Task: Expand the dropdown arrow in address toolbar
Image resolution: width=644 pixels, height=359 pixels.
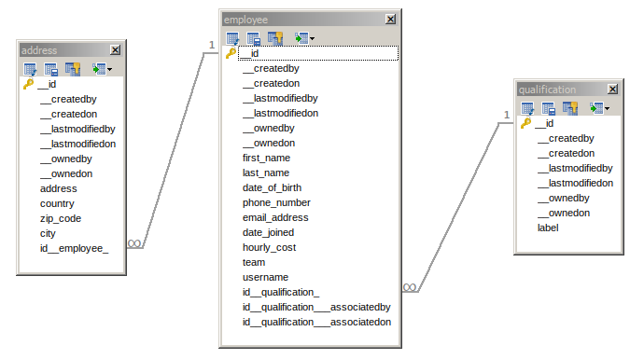Action: 109,69
